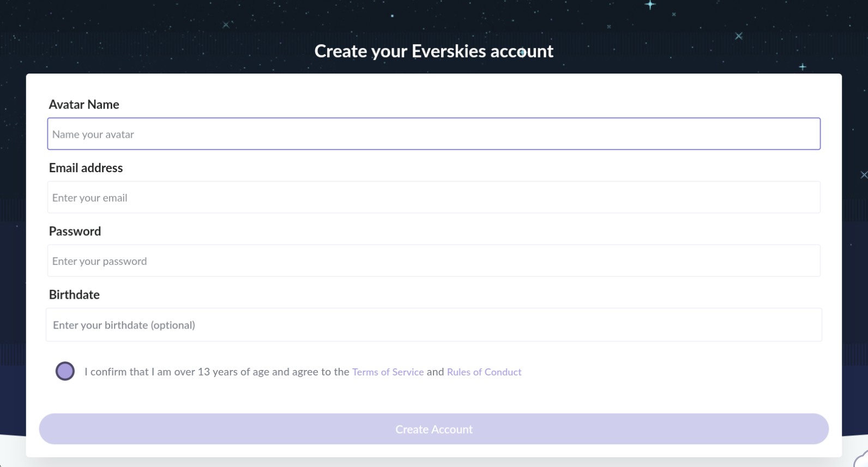Image resolution: width=868 pixels, height=467 pixels.
Task: Check the over-13 age confirmation checkbox
Action: click(x=65, y=371)
